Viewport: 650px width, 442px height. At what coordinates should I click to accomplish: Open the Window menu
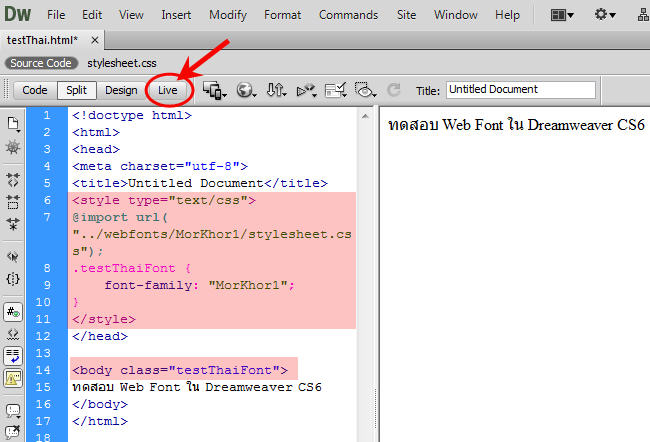click(456, 15)
